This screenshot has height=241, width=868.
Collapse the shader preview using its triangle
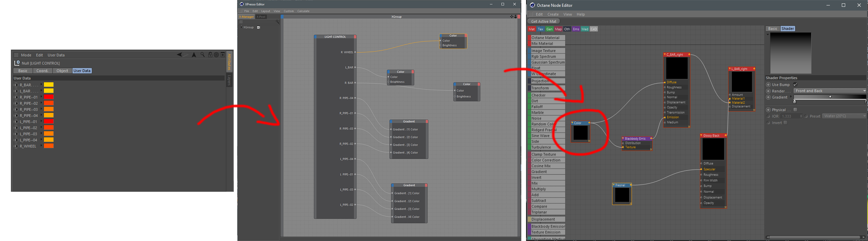768,34
